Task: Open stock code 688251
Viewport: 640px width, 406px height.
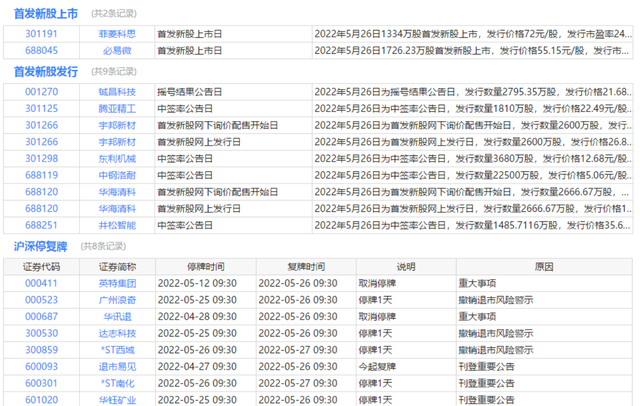Action: (x=41, y=225)
